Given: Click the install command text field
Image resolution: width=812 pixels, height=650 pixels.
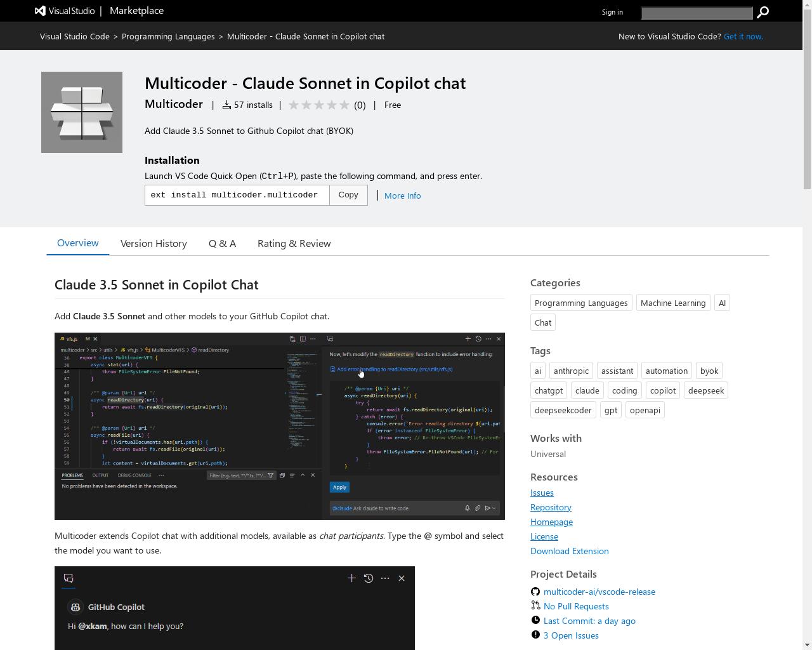Looking at the screenshot, I should pos(237,195).
